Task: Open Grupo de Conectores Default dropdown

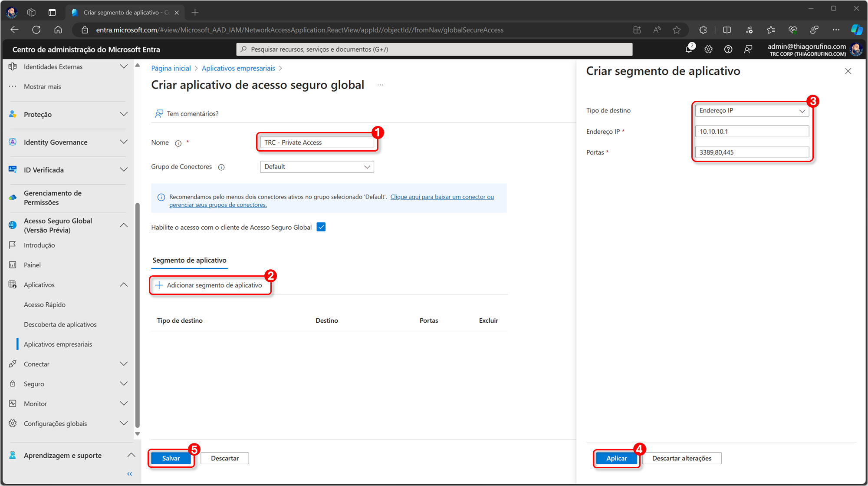Action: 317,167
